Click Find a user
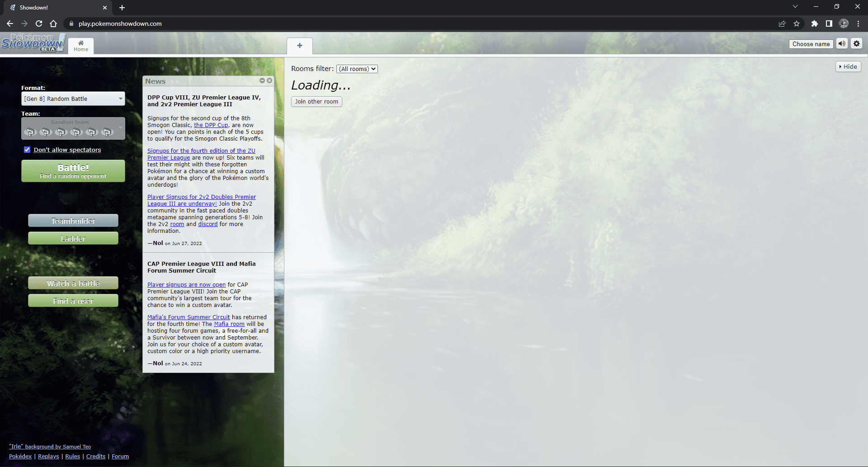This screenshot has width=868, height=467. 73,301
